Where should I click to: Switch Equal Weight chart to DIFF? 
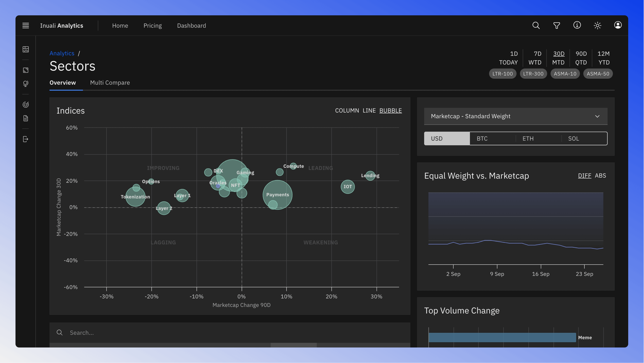pos(585,176)
